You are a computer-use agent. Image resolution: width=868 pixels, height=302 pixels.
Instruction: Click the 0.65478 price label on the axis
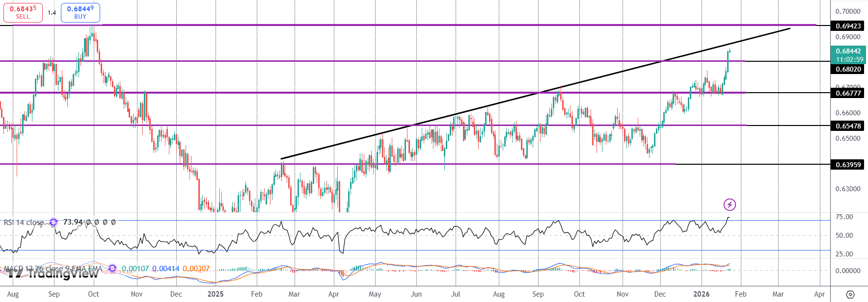(x=848, y=126)
